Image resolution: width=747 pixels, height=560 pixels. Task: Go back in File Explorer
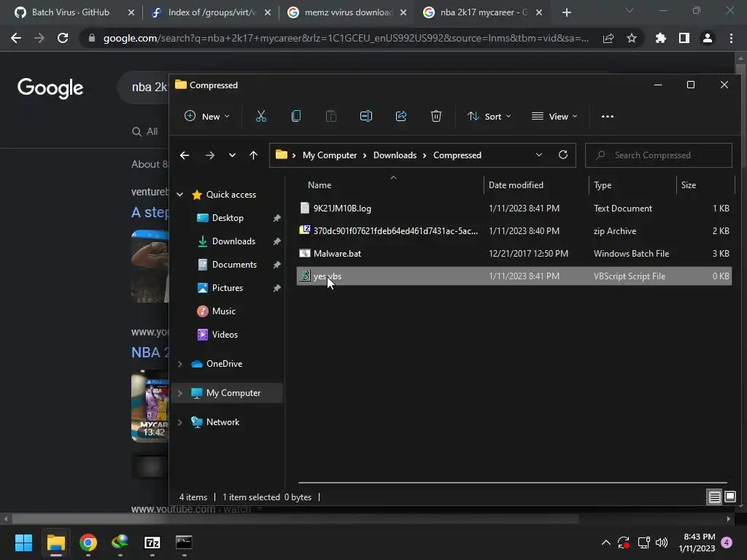pos(185,155)
